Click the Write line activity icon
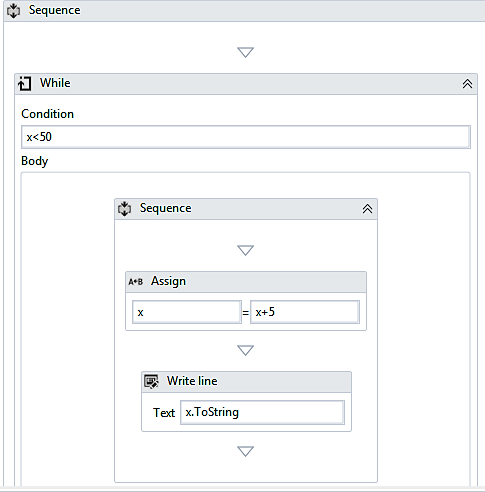This screenshot has width=485, height=492. (x=151, y=382)
